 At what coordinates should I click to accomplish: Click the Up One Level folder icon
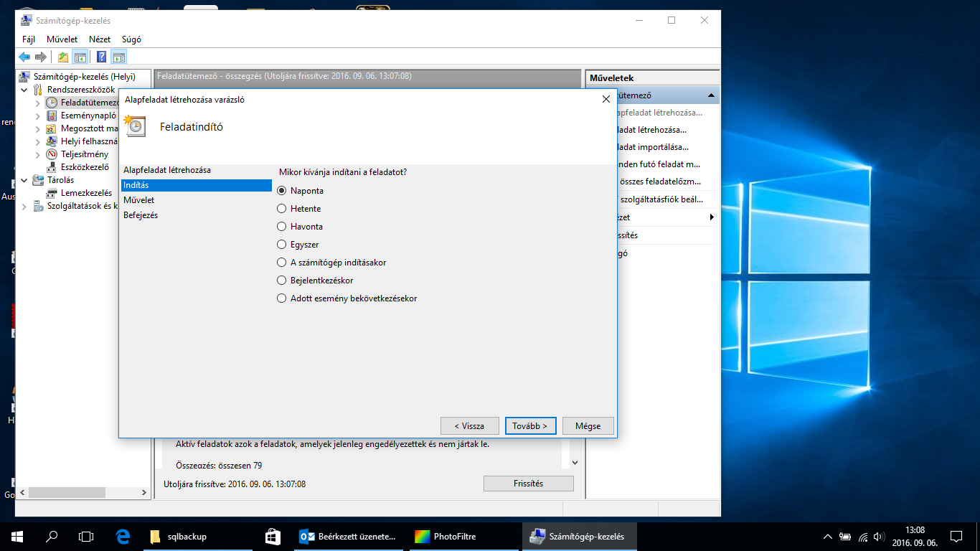pos(63,57)
